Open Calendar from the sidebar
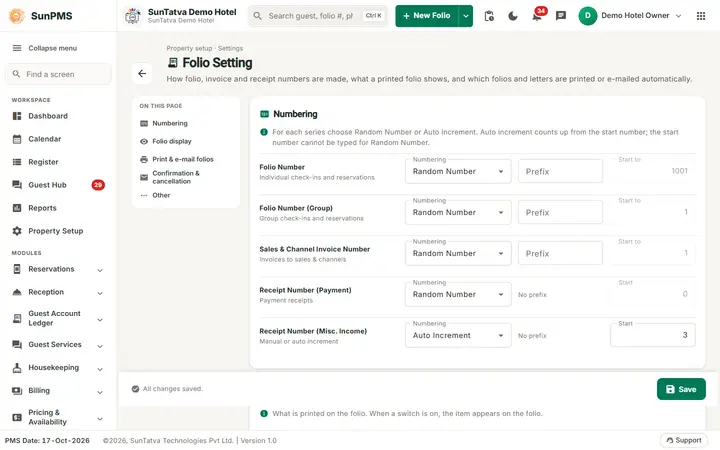This screenshot has width=720, height=450. click(x=58, y=139)
